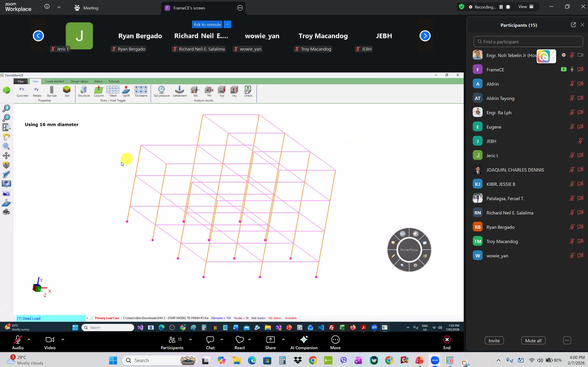The height and width of the screenshot is (367, 588).
Task: Switch to the Design rebars tab
Action: coord(79,81)
